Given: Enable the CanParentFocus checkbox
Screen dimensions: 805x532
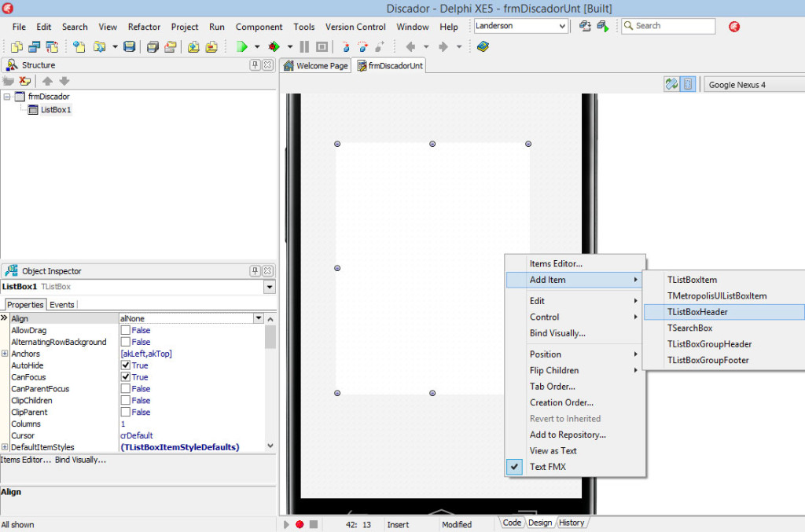Looking at the screenshot, I should tap(125, 389).
